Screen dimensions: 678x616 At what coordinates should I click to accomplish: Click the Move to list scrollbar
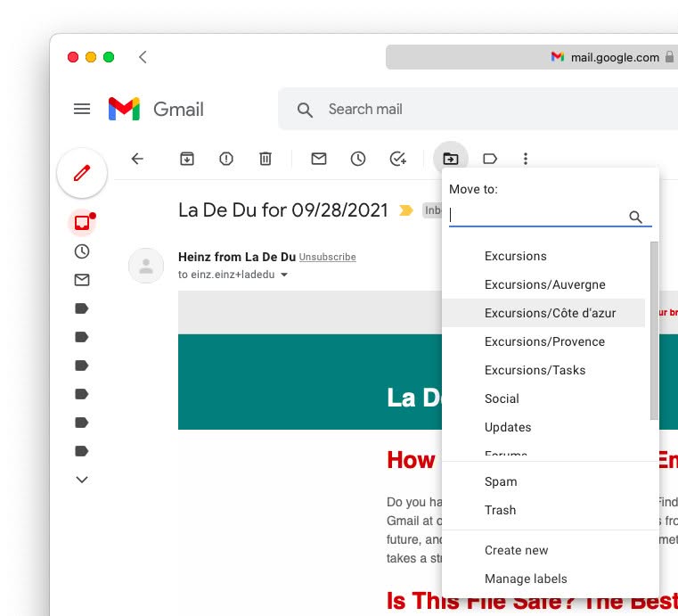pos(654,330)
